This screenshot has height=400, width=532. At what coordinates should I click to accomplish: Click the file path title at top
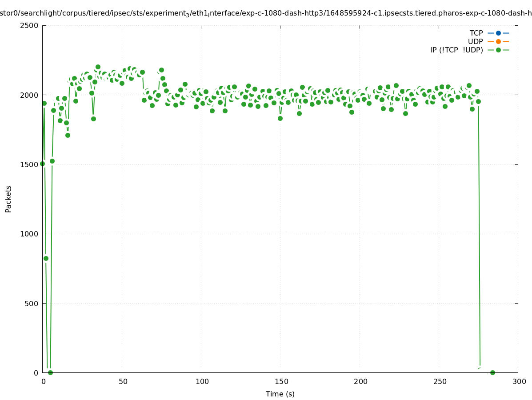266,13
